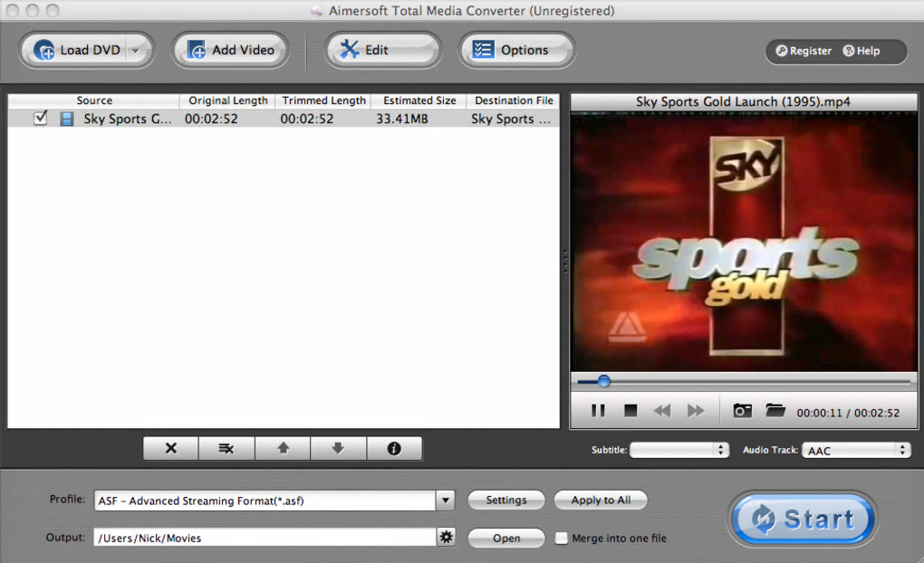The image size is (924, 563).
Task: Open the Subtitle dropdown
Action: pyautogui.click(x=679, y=450)
